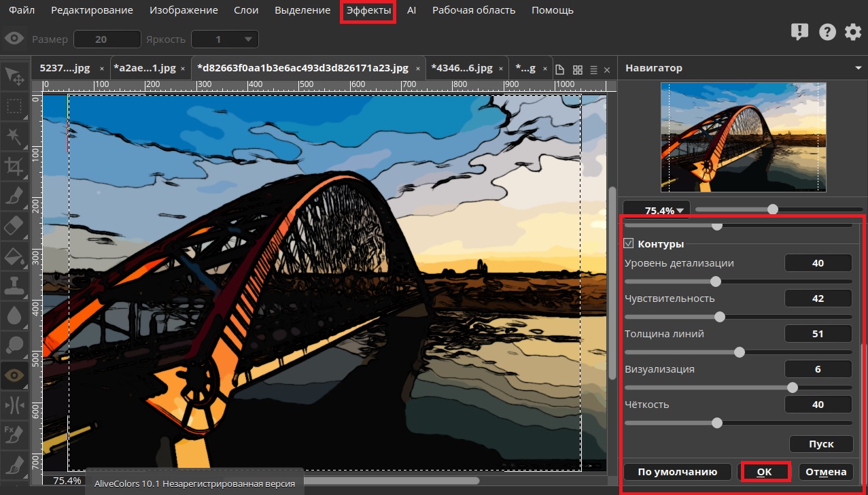Click the help question mark icon
868x495 pixels.
coord(827,32)
